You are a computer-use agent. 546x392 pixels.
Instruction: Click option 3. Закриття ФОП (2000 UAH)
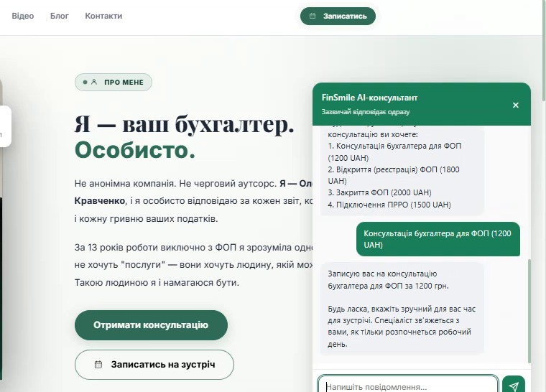click(x=379, y=192)
